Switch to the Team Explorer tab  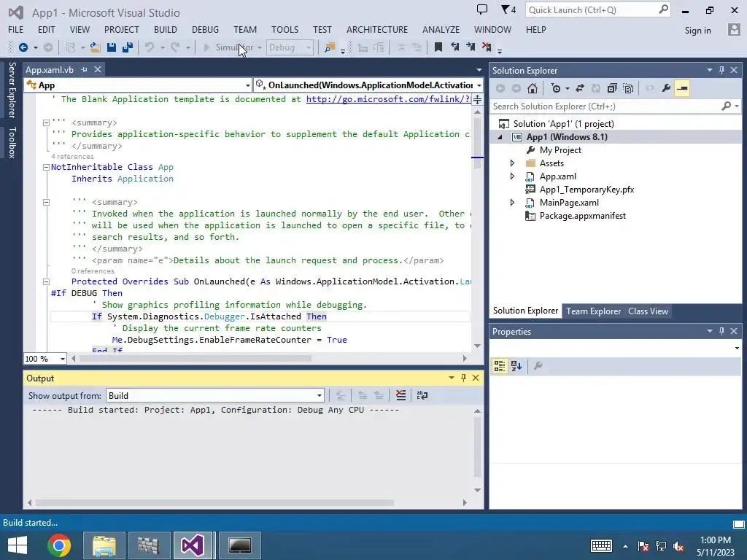593,311
